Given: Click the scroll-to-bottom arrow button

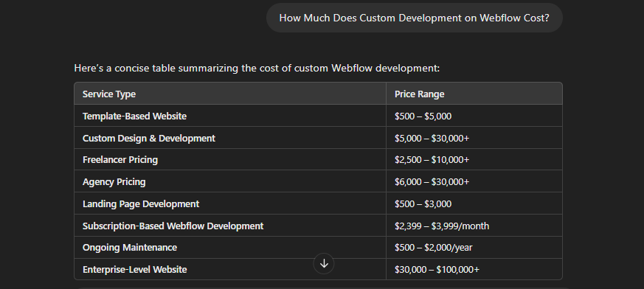Looking at the screenshot, I should [324, 263].
